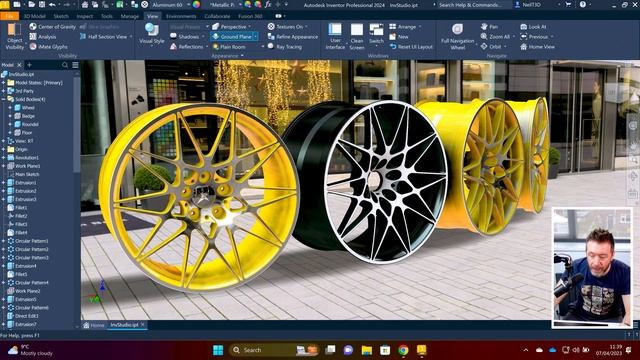Select Circular Pattern4 in the browser
Image resolution: width=640 pixels, height=360 pixels.
coord(28,282)
